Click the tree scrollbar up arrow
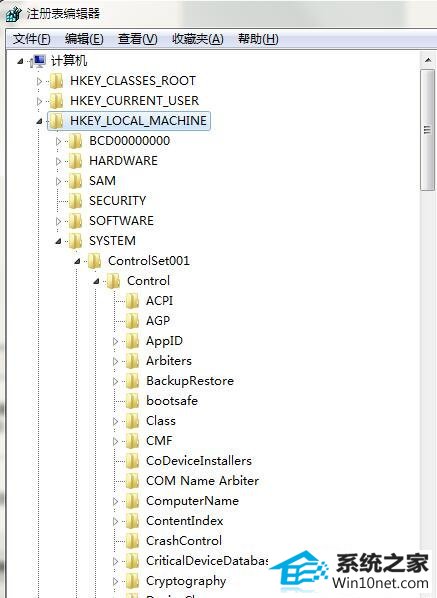Screen dimensions: 437x598 427,60
